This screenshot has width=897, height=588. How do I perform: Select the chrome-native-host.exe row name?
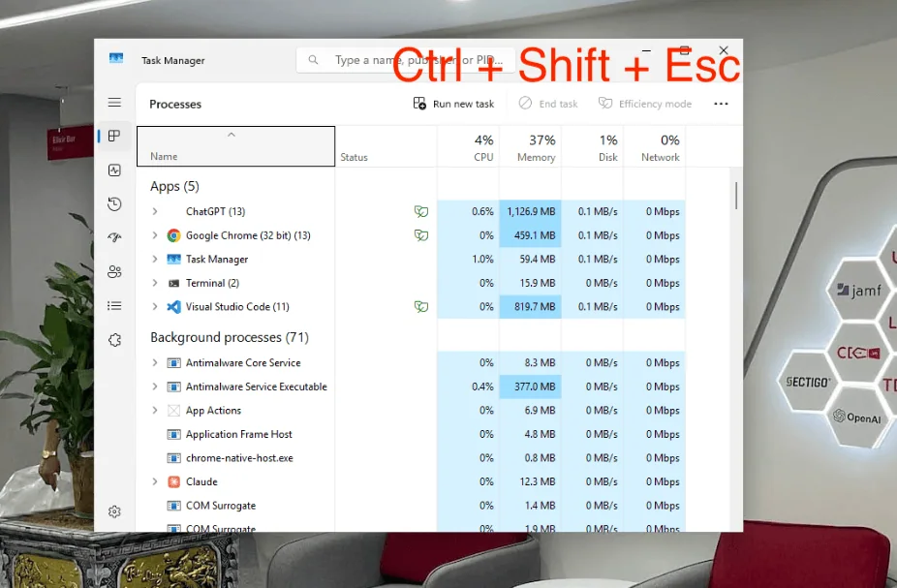(x=239, y=458)
